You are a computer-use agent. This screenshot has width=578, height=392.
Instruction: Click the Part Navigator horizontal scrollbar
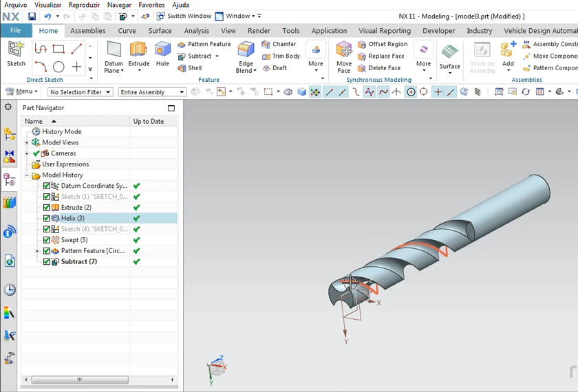click(80, 380)
